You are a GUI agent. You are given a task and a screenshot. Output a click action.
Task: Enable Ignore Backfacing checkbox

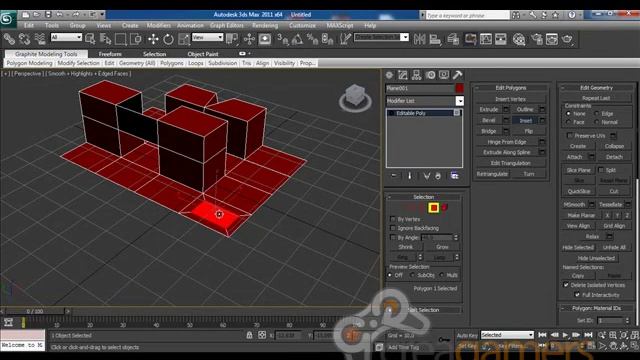pos(393,228)
